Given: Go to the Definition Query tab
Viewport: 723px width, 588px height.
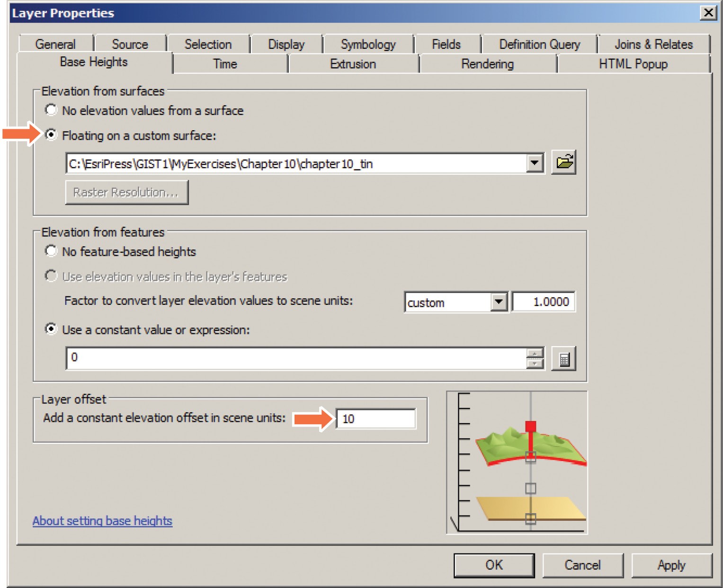Looking at the screenshot, I should 539,45.
